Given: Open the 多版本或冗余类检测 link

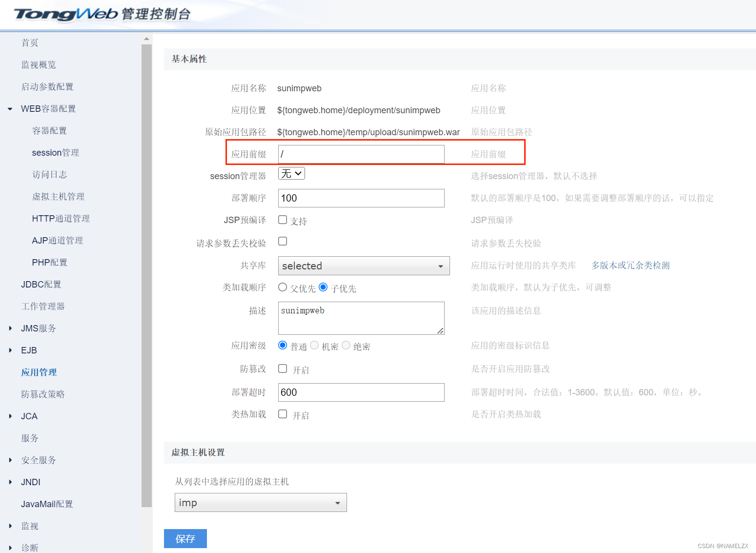Looking at the screenshot, I should coord(631,266).
